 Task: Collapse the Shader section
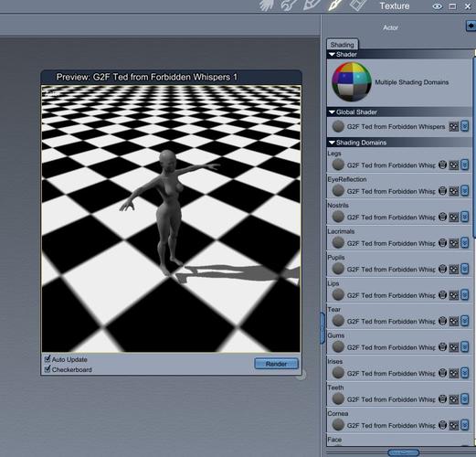coord(332,54)
